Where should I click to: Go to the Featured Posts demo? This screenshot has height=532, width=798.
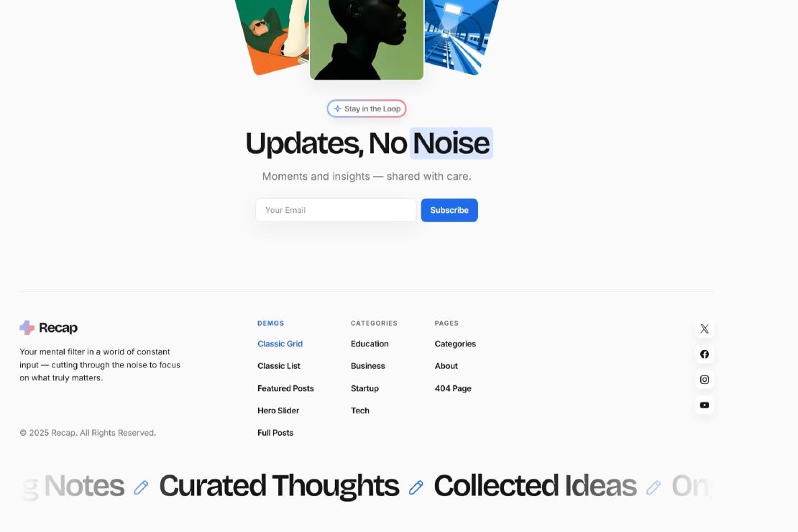point(285,388)
